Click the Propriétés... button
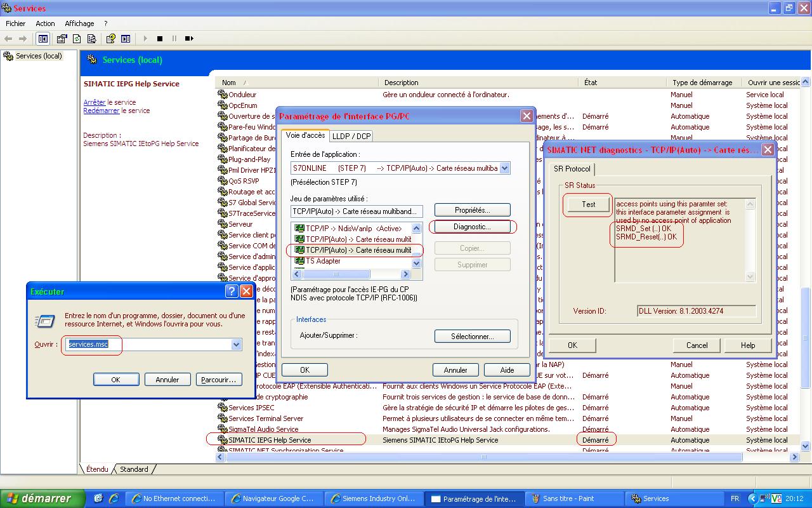The image size is (812, 508). click(x=473, y=210)
